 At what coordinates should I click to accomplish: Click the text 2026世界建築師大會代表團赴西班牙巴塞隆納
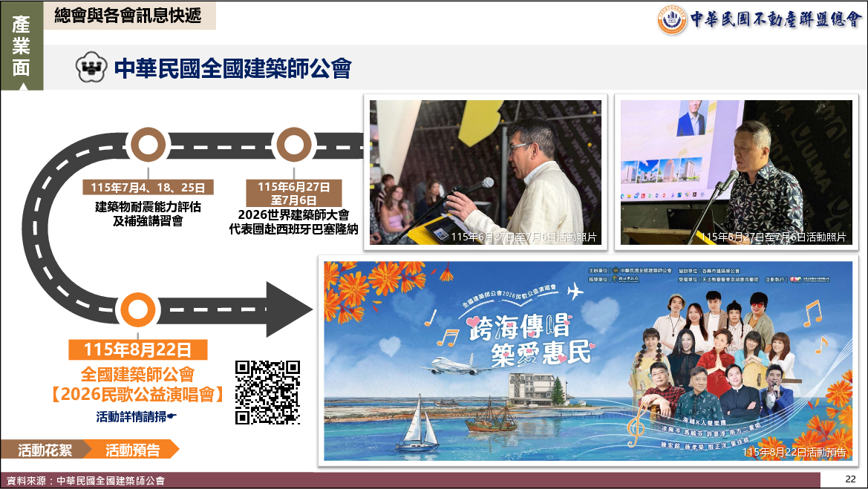[294, 222]
